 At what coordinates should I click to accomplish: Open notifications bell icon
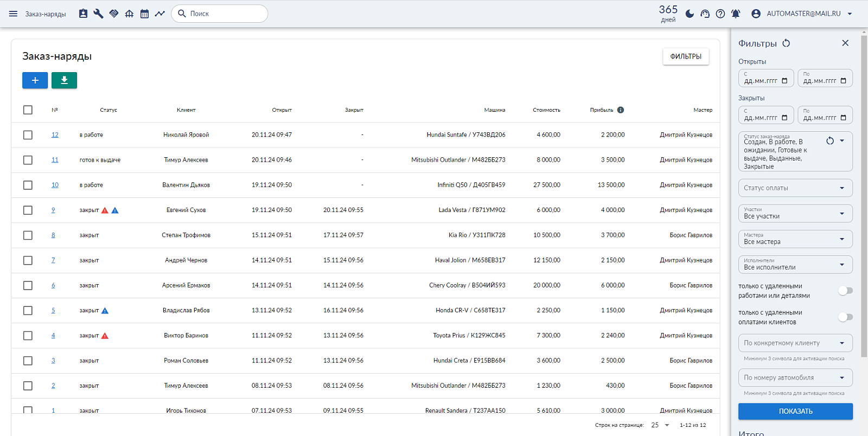pyautogui.click(x=736, y=14)
